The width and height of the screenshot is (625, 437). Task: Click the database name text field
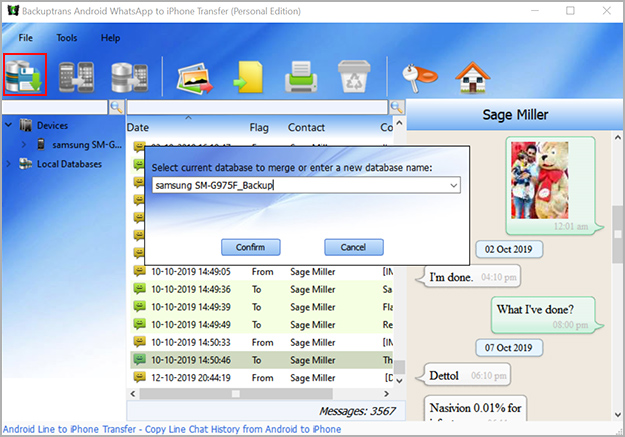point(298,185)
